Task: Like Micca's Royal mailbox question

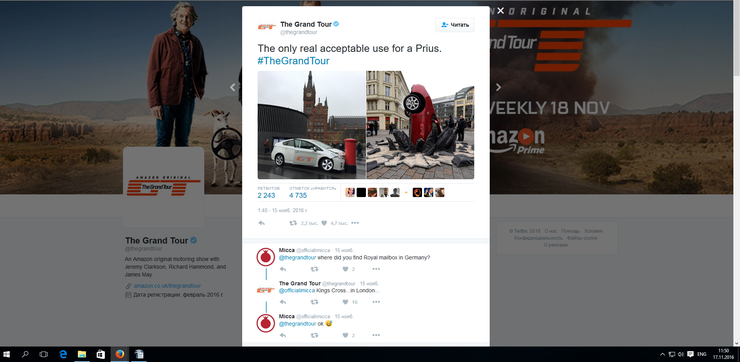Action: [345, 269]
